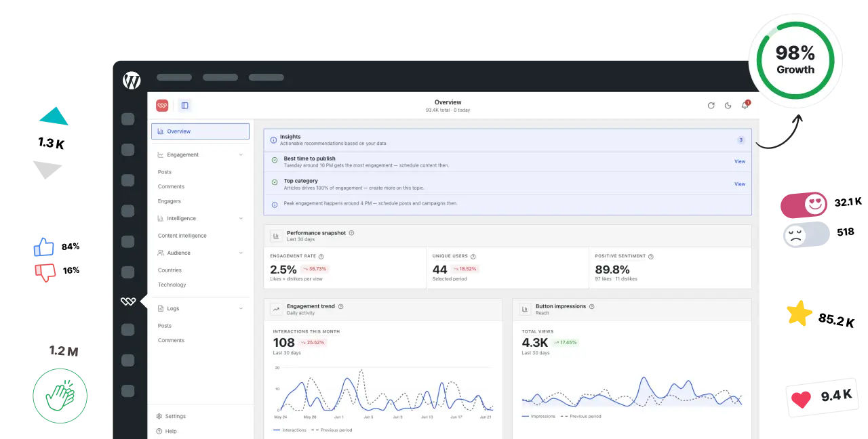The image size is (868, 439).
Task: Click the blue thumbs up icon at 84%
Action: (x=44, y=247)
